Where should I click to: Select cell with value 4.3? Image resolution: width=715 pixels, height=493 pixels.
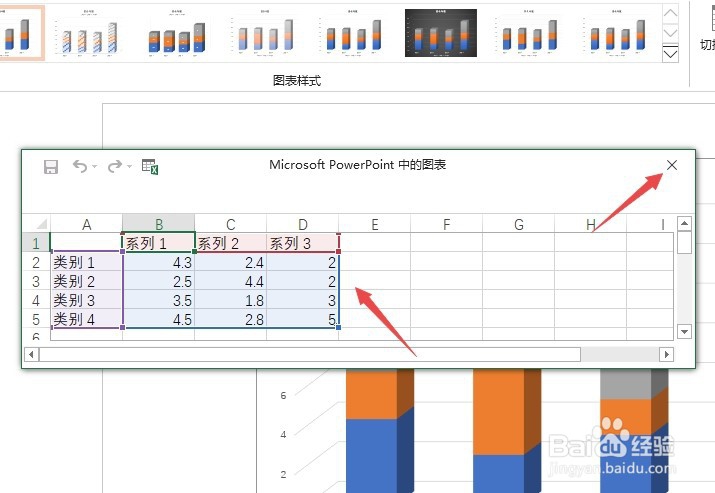[159, 262]
